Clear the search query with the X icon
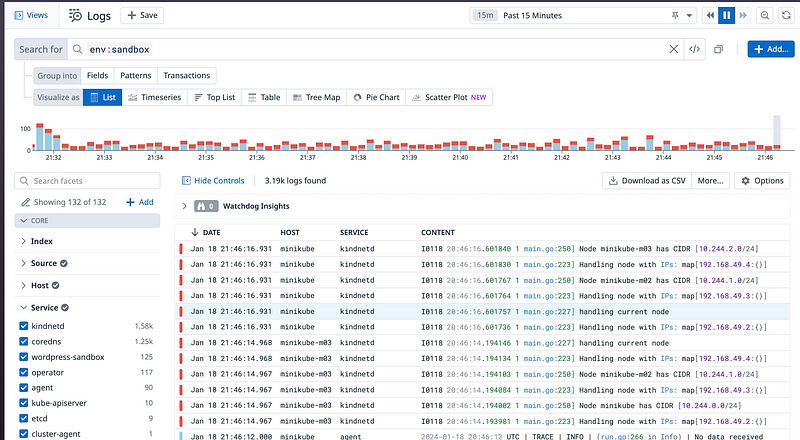Image resolution: width=800 pixels, height=440 pixels. click(673, 48)
